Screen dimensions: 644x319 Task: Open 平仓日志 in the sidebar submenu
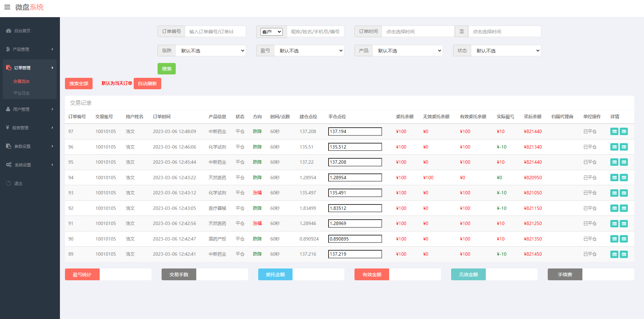22,93
